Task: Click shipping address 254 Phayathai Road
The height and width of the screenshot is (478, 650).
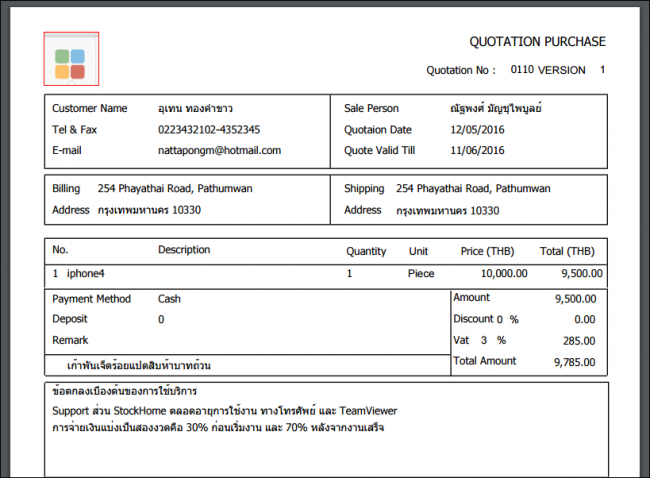Action: pyautogui.click(x=473, y=189)
